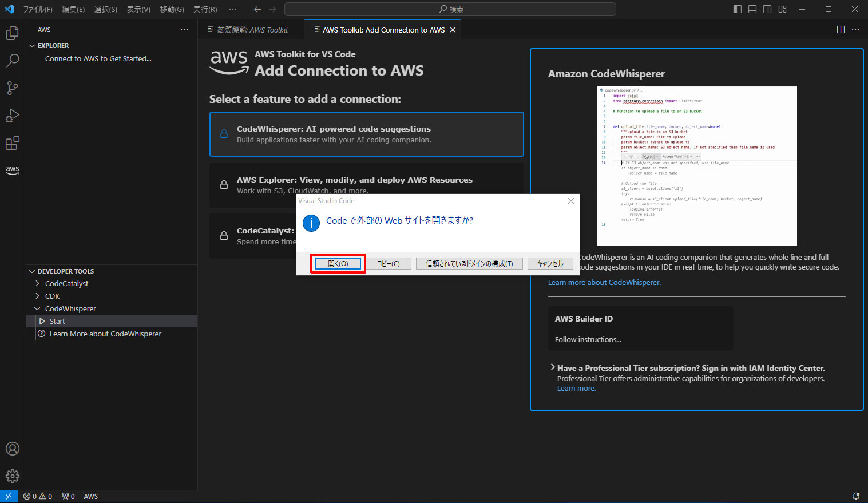
Task: Click the AWS Builder ID card
Action: click(640, 328)
